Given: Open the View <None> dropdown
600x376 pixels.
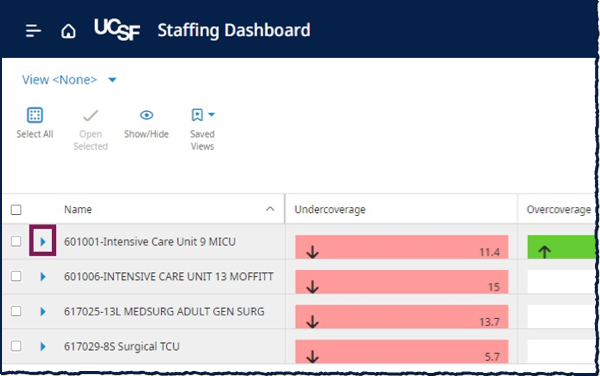Looking at the screenshot, I should (69, 80).
